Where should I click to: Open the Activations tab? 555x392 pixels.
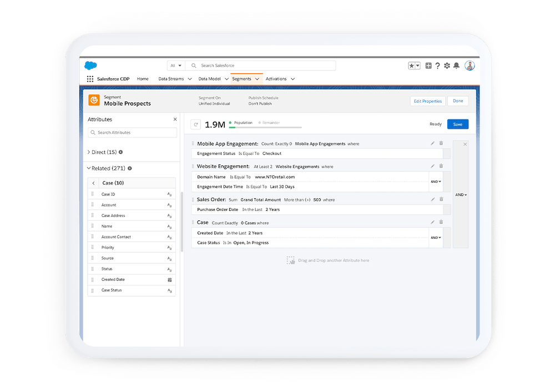pyautogui.click(x=276, y=79)
